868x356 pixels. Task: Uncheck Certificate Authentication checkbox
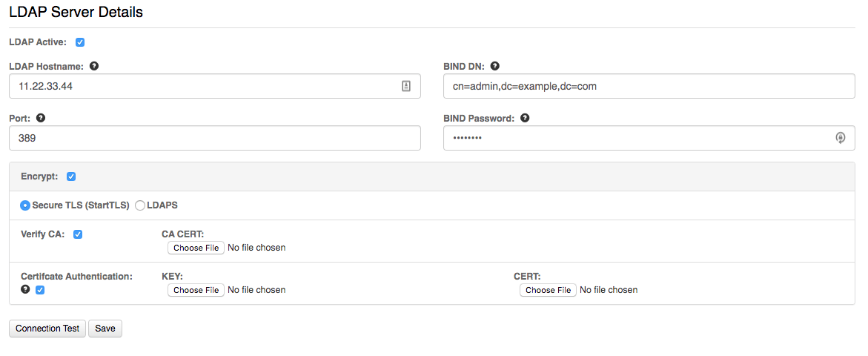(x=40, y=289)
